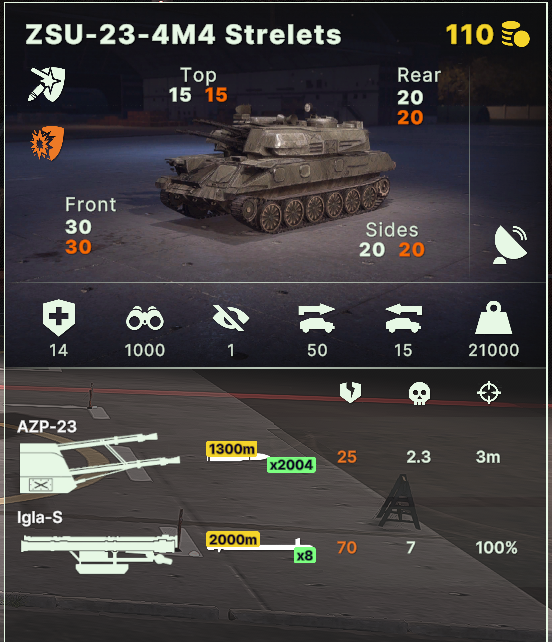Click the forward speed vehicle icon
552x642 pixels.
pyautogui.click(x=317, y=319)
